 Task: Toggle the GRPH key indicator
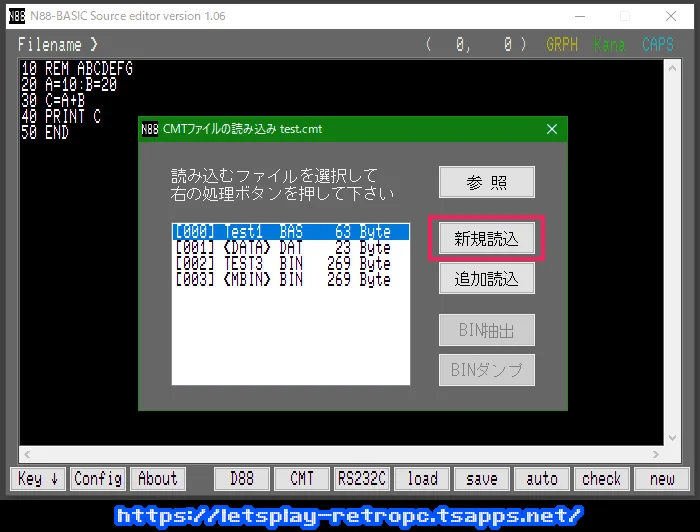[x=562, y=45]
